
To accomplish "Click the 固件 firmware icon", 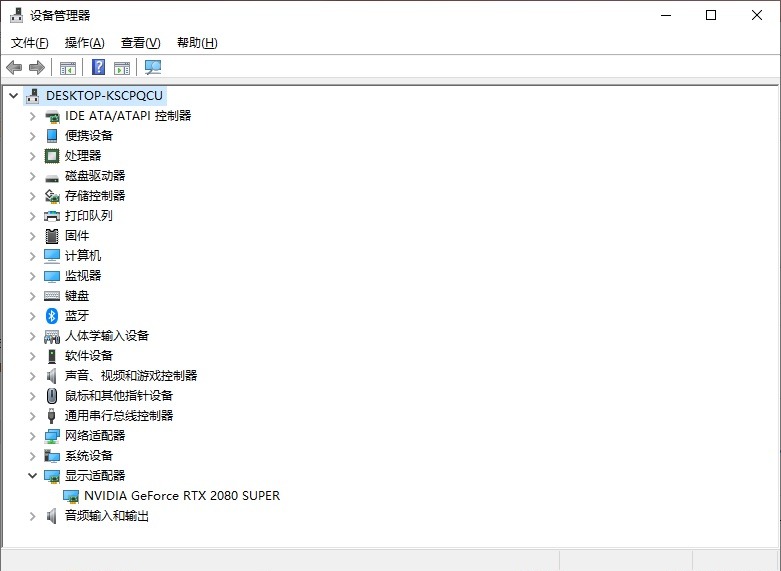I will pyautogui.click(x=52, y=236).
